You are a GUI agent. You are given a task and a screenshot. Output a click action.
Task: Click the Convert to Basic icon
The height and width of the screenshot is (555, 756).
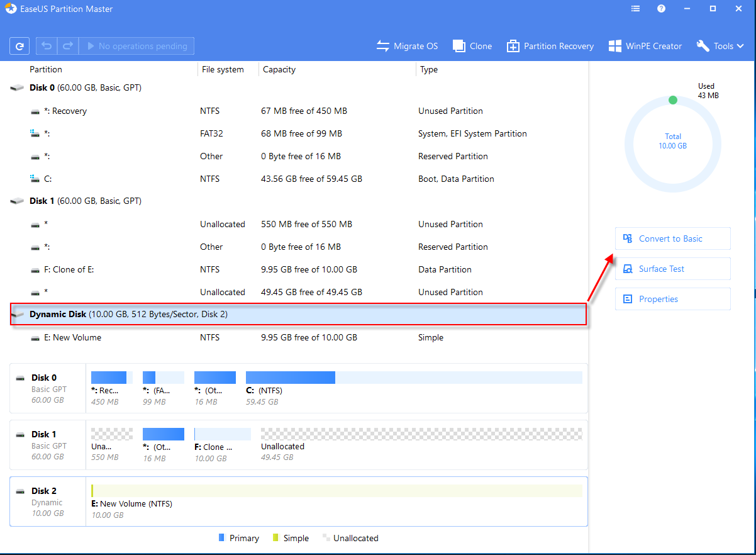[627, 238]
